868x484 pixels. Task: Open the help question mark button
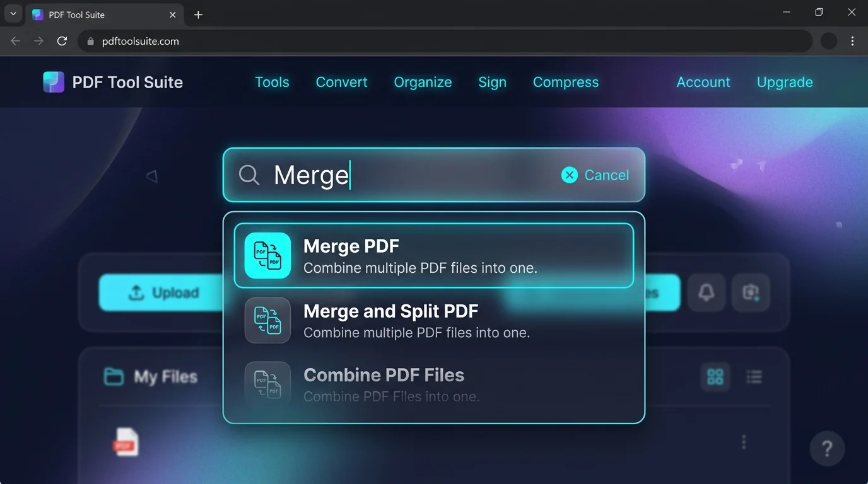[827, 449]
